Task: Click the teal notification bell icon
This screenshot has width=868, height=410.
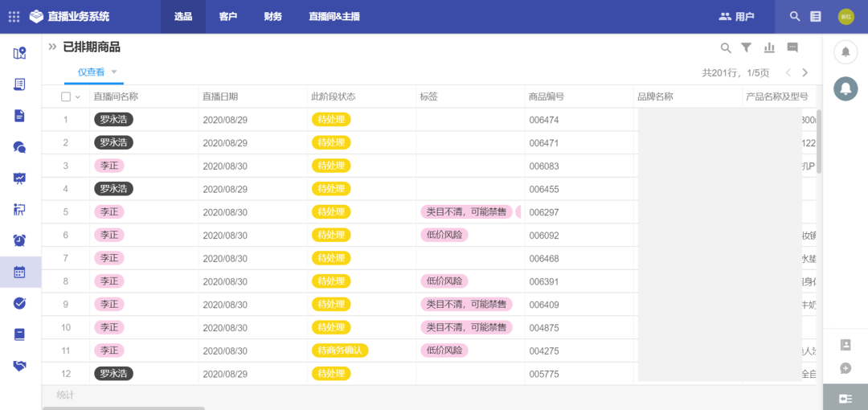Action: 845,88
